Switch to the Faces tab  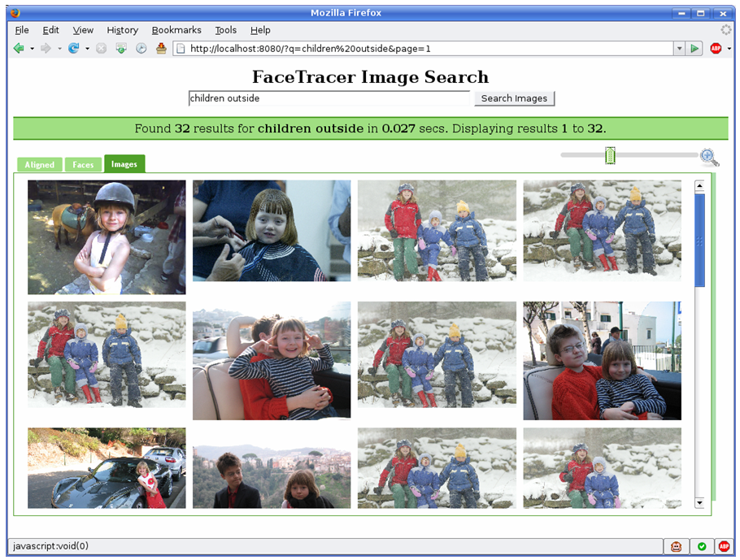point(83,164)
